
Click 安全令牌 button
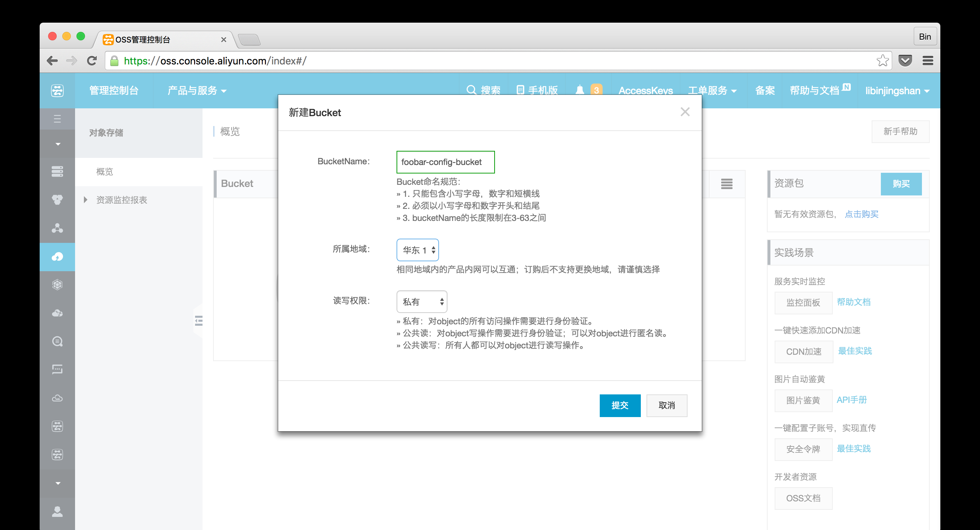click(x=803, y=449)
